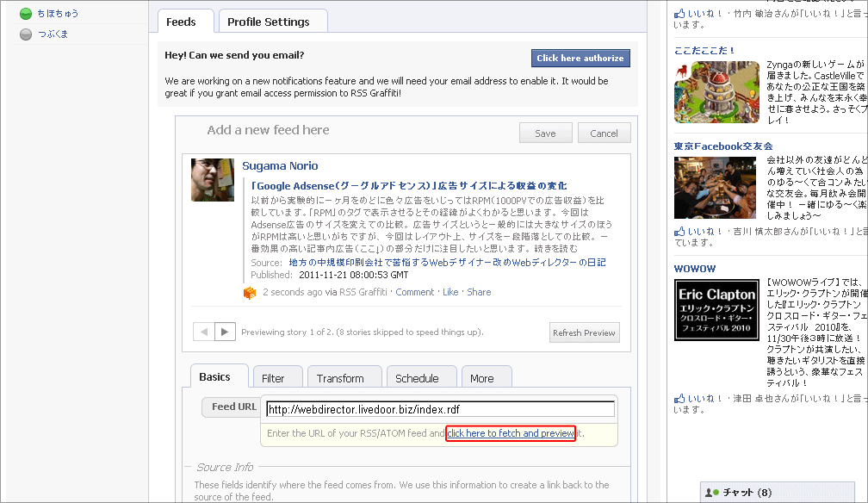868x503 pixels.
Task: Click the 'Click here authorize' button
Action: 580,59
